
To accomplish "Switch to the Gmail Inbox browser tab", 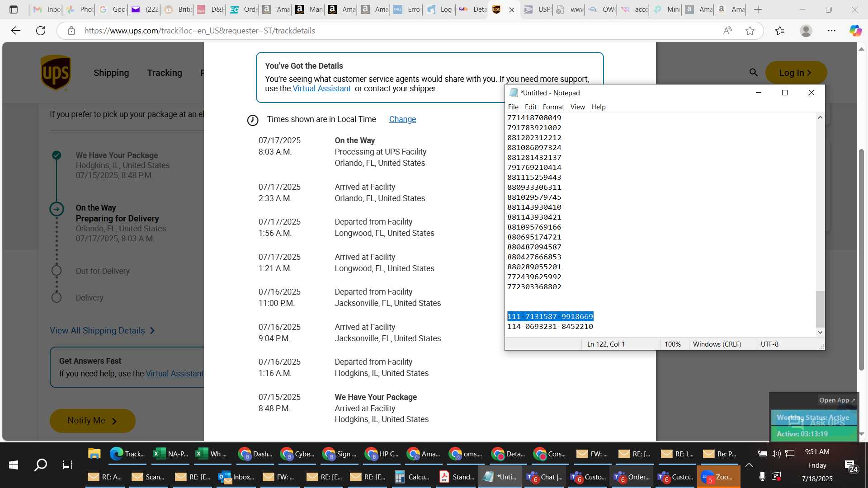I will pos(47,9).
